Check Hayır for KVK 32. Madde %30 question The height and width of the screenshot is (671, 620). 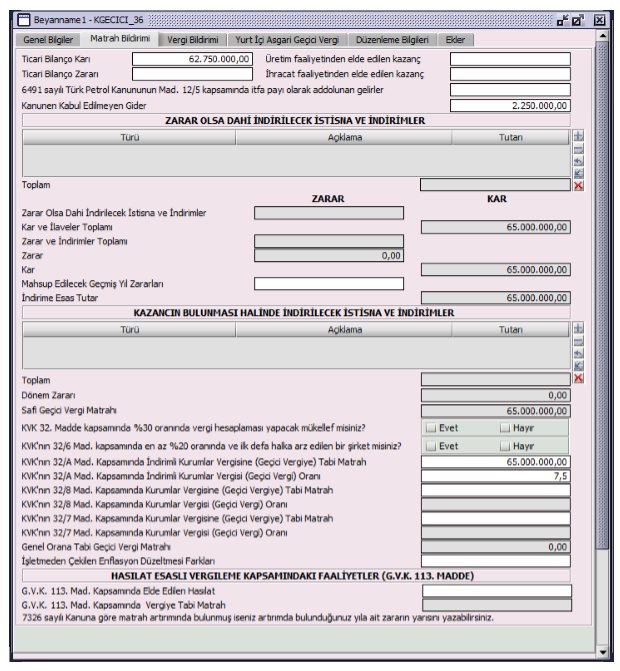click(x=505, y=428)
